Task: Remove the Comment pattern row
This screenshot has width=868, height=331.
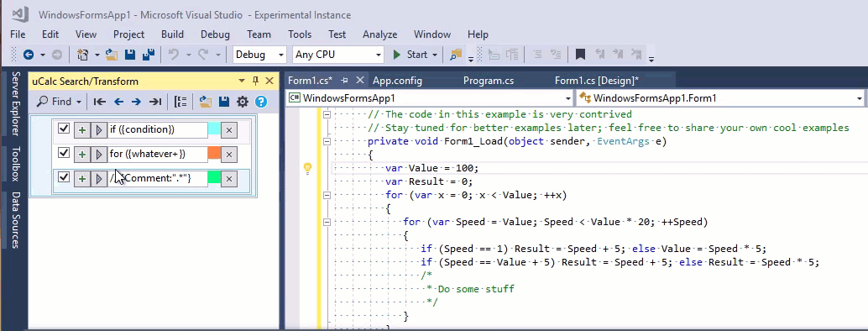Action: (x=228, y=178)
